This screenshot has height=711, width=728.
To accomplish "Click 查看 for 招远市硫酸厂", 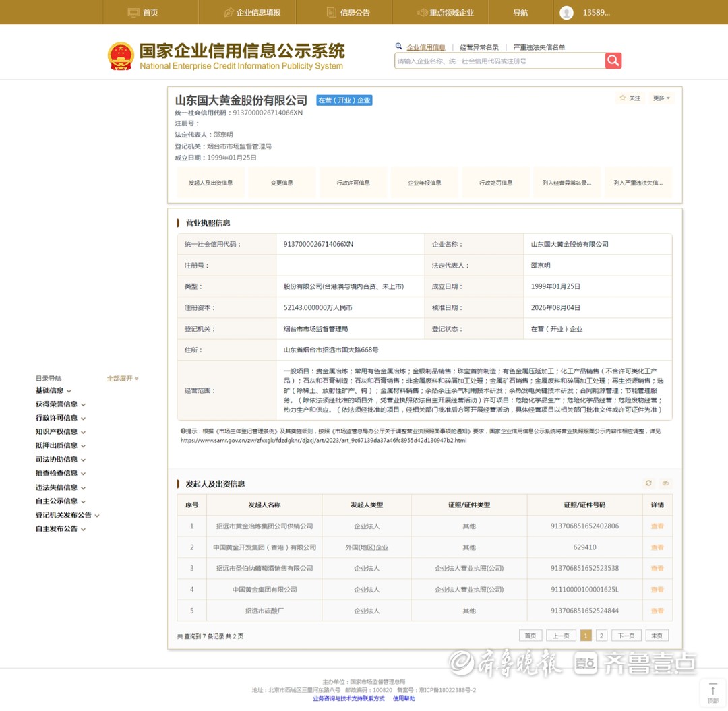I will point(657,611).
